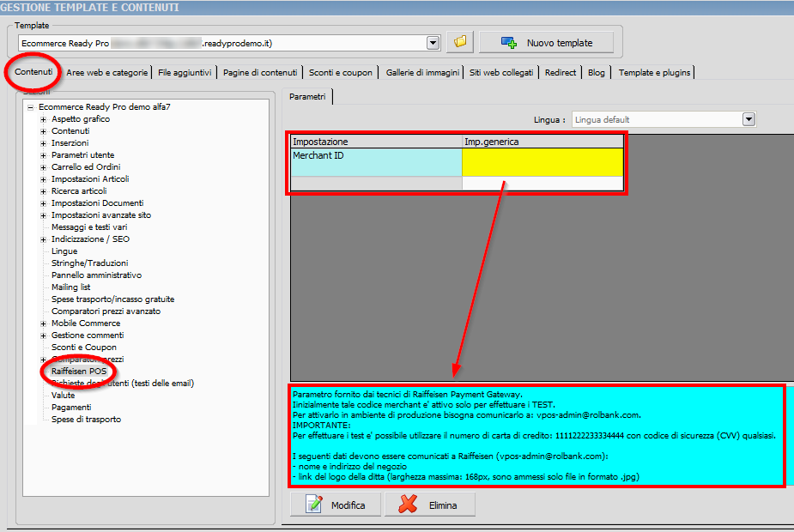Click the yellow Merchant ID value cell
This screenshot has height=532, width=794.
542,161
